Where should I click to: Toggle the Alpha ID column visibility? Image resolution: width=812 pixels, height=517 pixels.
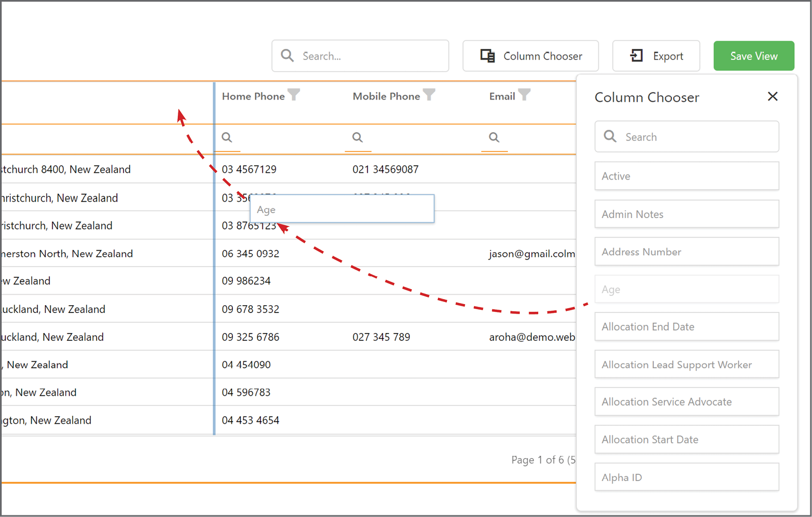coord(687,477)
